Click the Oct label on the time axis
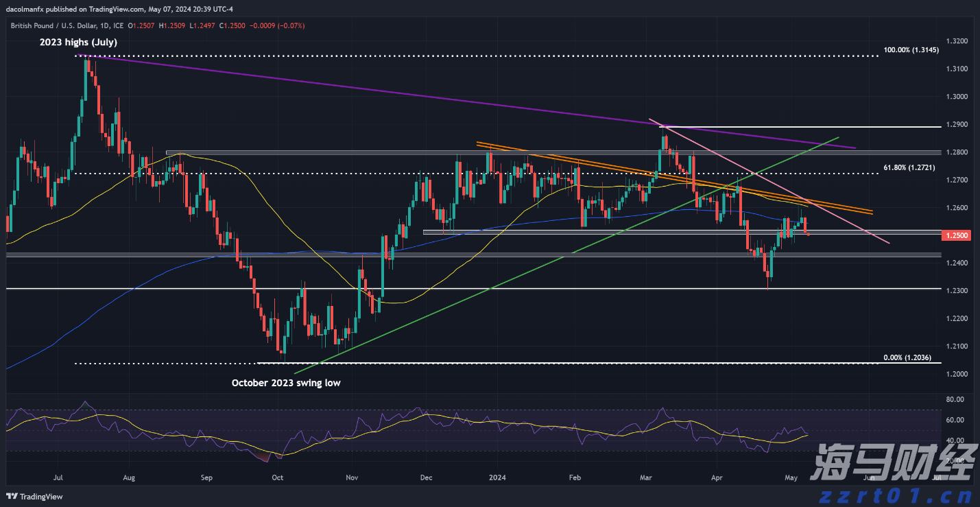The width and height of the screenshot is (980, 507). point(278,476)
